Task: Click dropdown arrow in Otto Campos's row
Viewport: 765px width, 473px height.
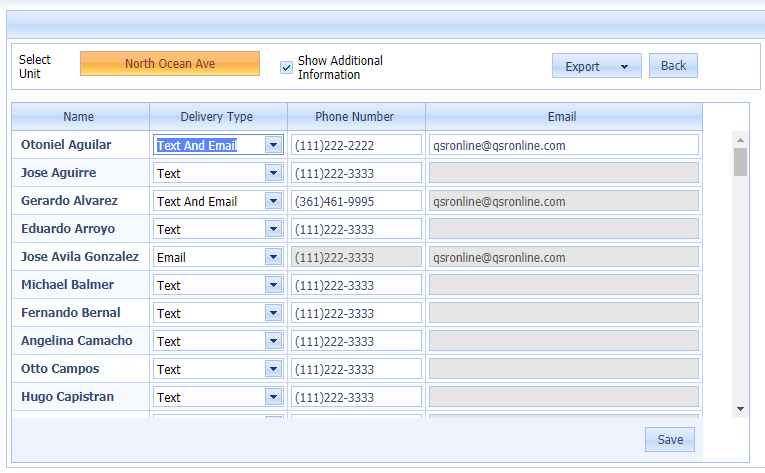Action: [273, 369]
